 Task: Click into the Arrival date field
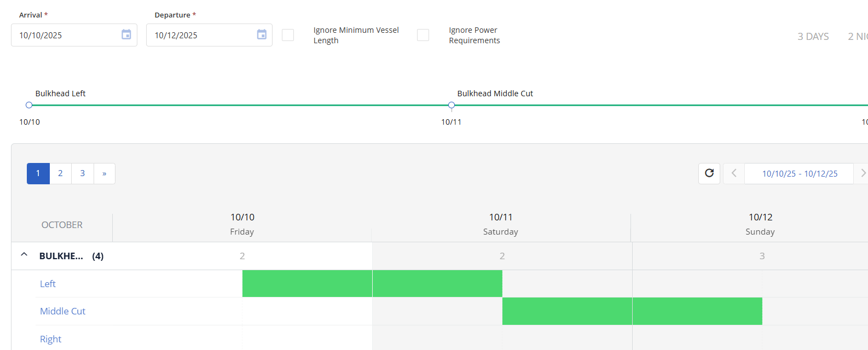pos(66,35)
